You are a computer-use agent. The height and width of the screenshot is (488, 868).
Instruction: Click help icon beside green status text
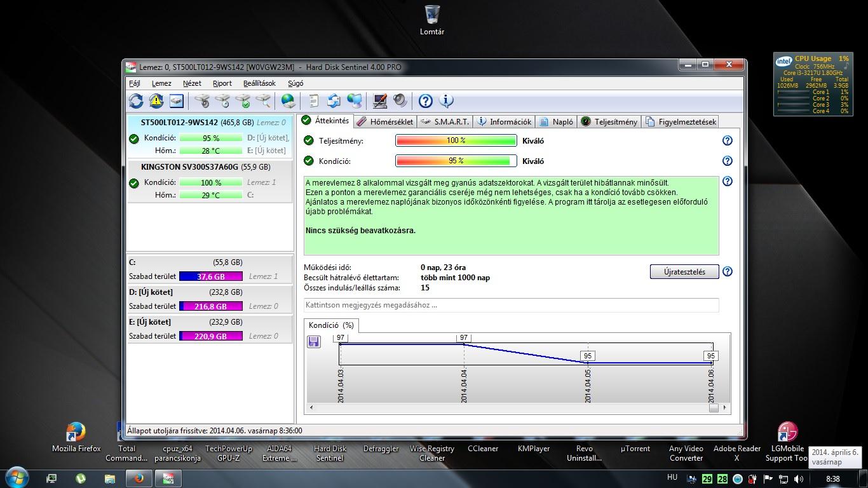(728, 181)
